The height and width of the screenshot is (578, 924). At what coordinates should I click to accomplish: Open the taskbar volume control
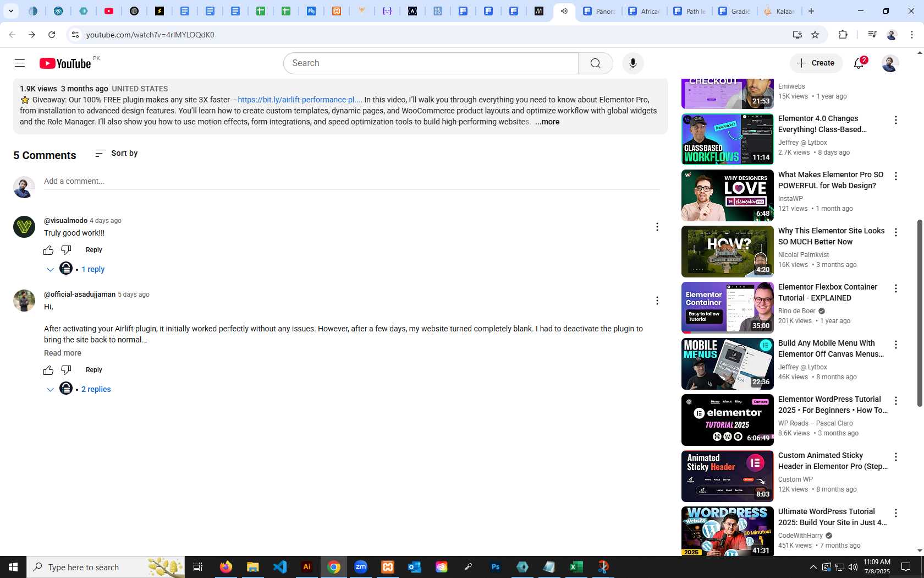click(853, 567)
